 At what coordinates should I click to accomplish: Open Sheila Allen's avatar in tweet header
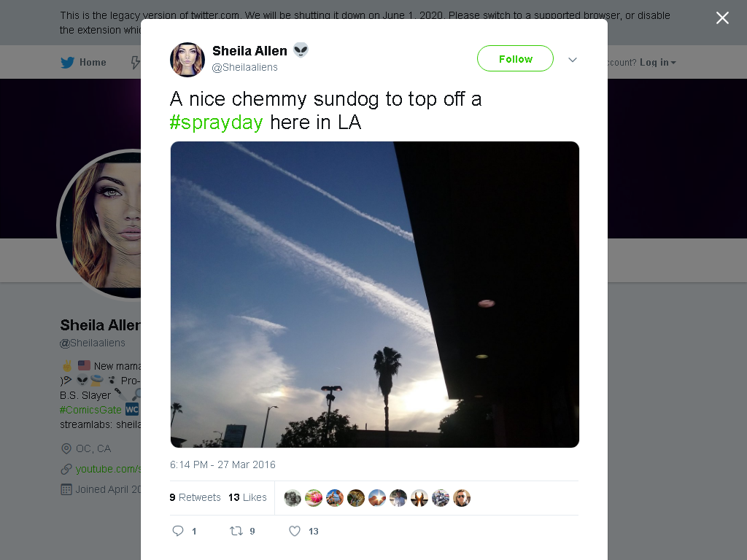[x=187, y=60]
